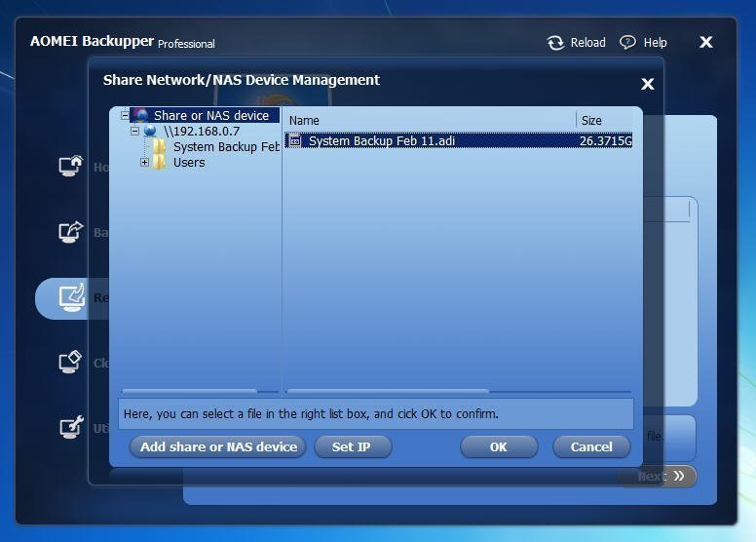Click the Next button behind dialog

click(659, 477)
